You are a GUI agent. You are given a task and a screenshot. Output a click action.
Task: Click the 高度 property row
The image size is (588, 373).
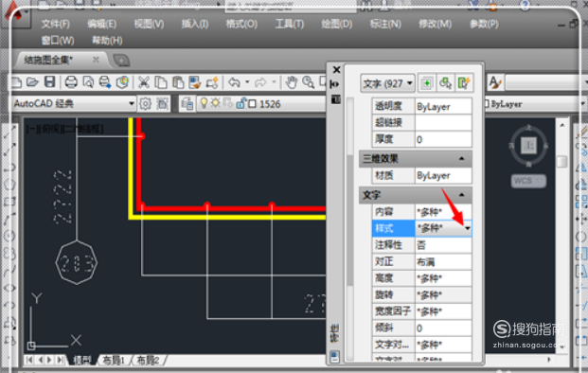422,278
